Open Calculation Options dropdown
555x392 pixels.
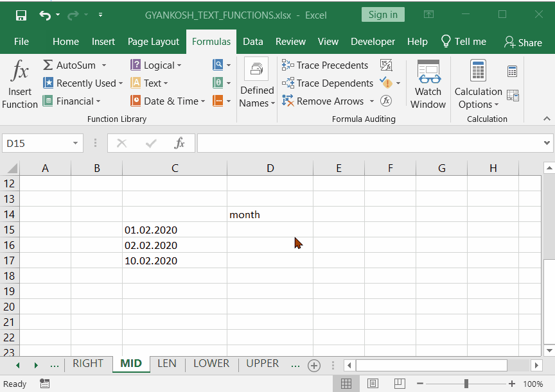tap(478, 85)
